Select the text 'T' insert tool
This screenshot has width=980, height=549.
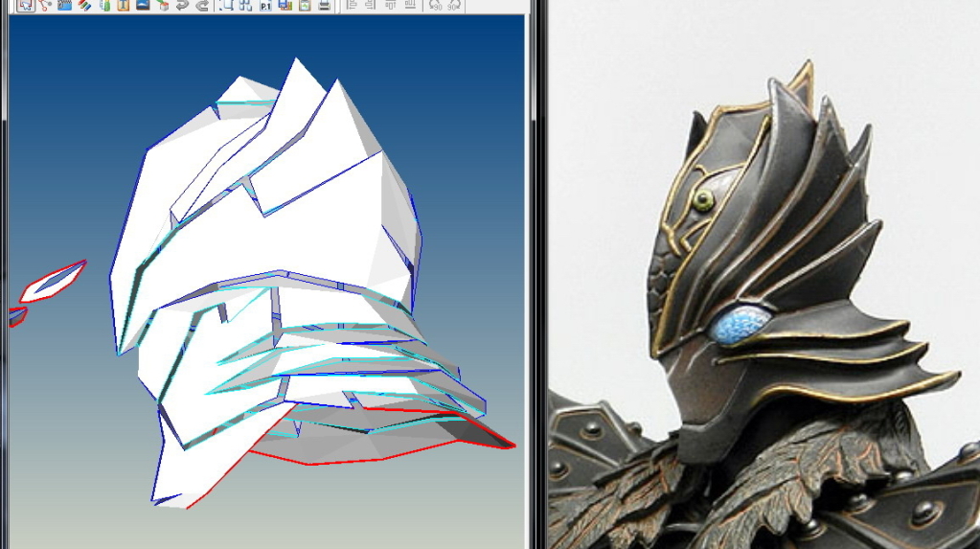point(124,5)
